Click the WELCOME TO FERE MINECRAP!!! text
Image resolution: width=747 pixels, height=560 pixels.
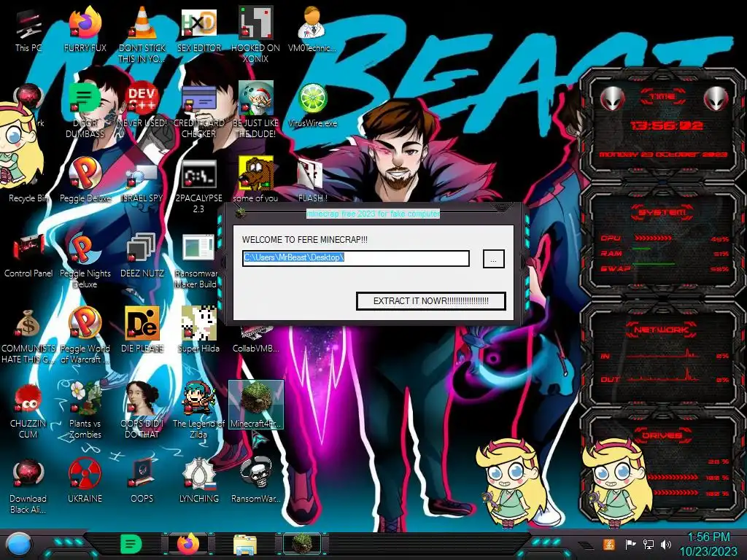(x=305, y=239)
